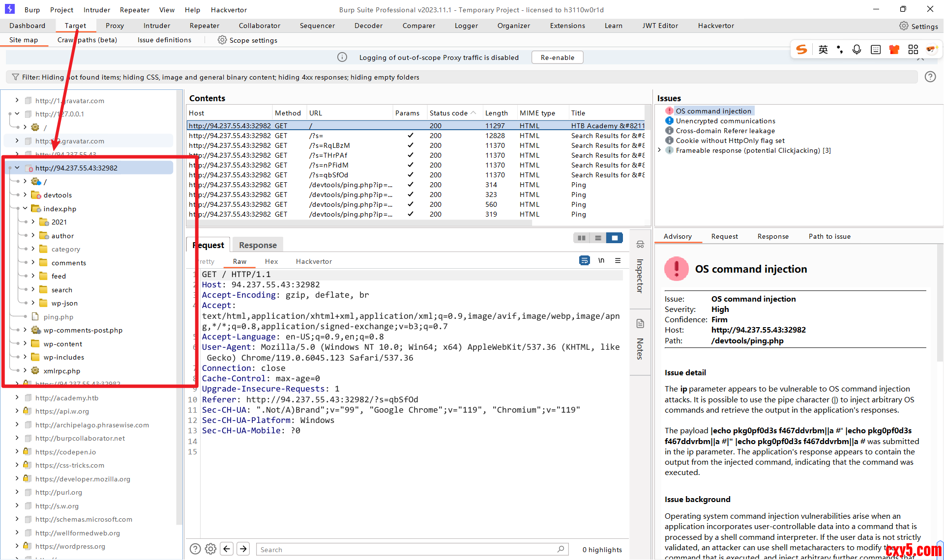Screen dimensions: 944x560
Task: Click the Scope settings gear icon
Action: tap(222, 40)
